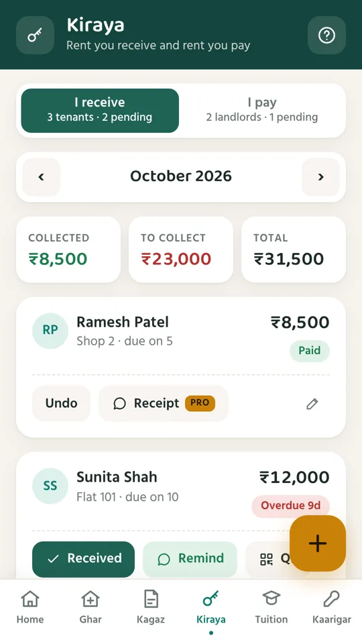Send Receipt to Ramesh Patel
Screen dimensions: 362x644
164,403
